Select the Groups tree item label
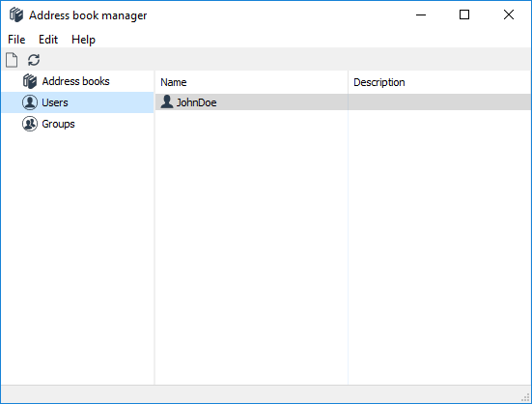 point(58,124)
